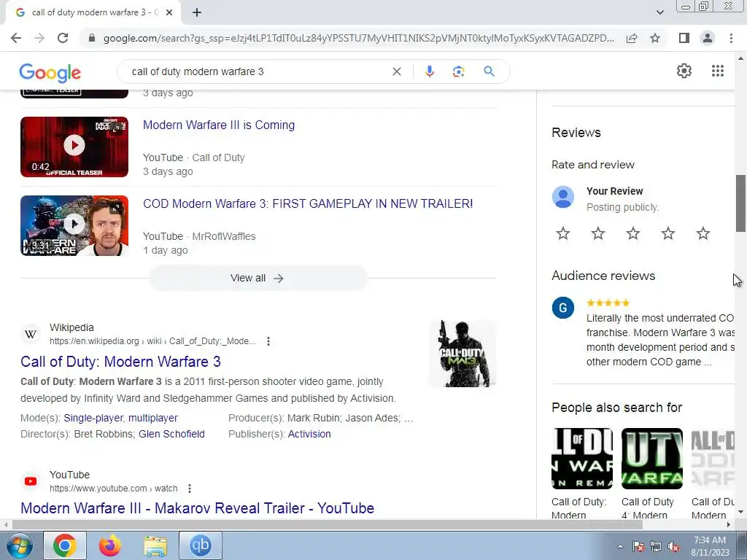The height and width of the screenshot is (560, 747).
Task: Bookmark this page with star icon
Action: pyautogui.click(x=655, y=38)
